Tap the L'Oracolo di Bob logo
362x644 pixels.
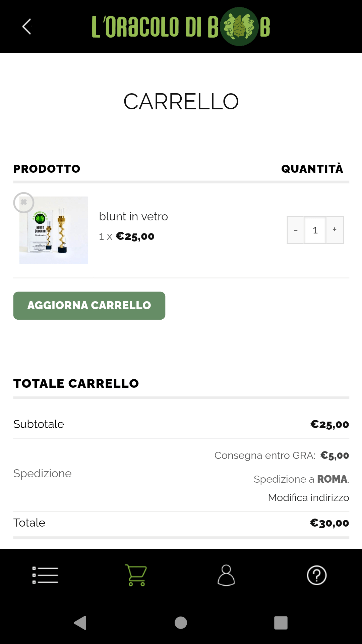181,26
